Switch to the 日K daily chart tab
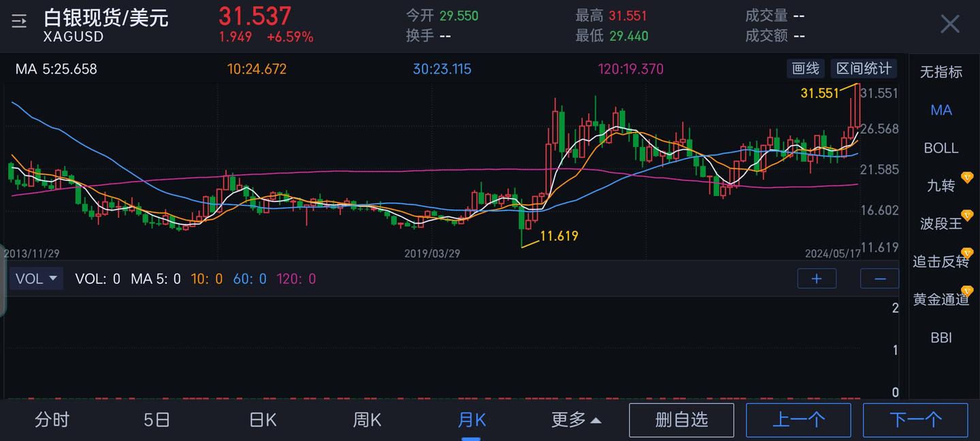 coord(261,420)
